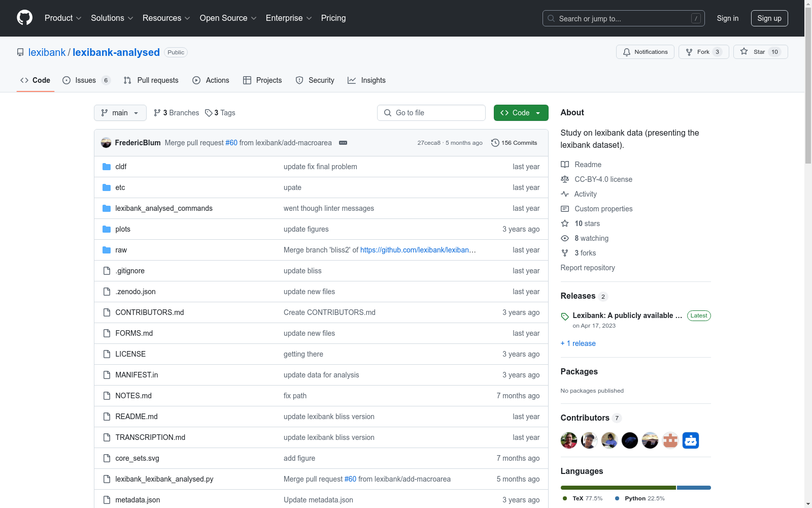Open the CONTRIBUTORS.md file
Image resolution: width=812 pixels, height=508 pixels.
coord(150,312)
